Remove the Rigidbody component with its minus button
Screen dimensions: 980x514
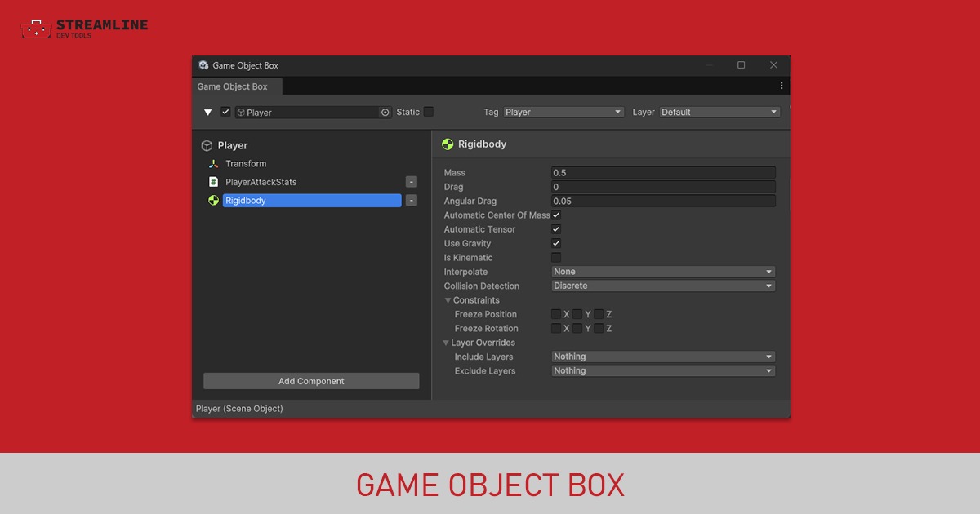[x=412, y=200]
